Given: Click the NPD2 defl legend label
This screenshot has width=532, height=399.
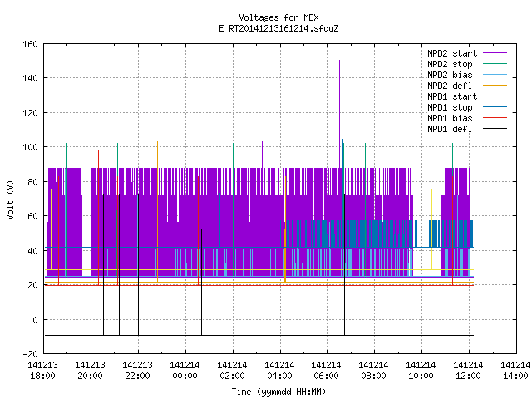Looking at the screenshot, I should click(450, 86).
